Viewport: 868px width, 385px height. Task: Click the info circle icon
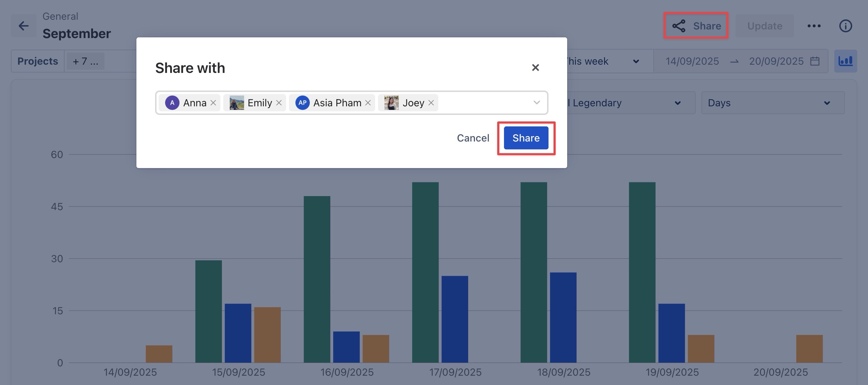pos(845,26)
